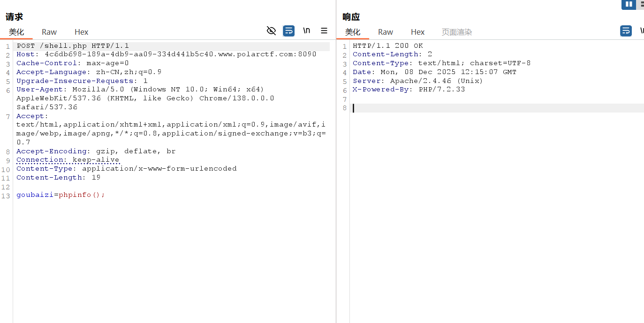Select the response 美化 tab

(353, 32)
